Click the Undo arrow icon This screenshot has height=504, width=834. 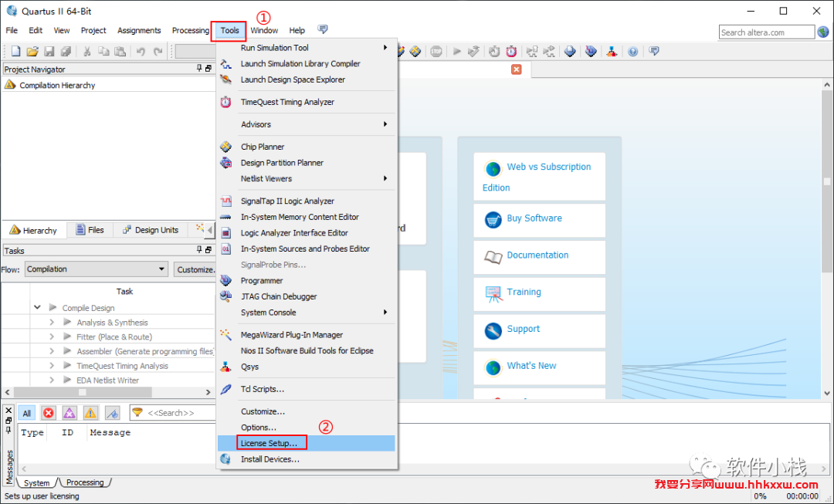point(141,52)
